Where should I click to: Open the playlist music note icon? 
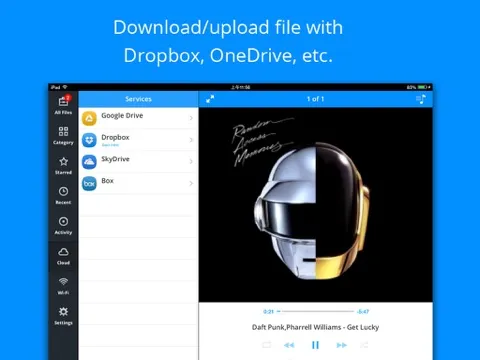(421, 99)
